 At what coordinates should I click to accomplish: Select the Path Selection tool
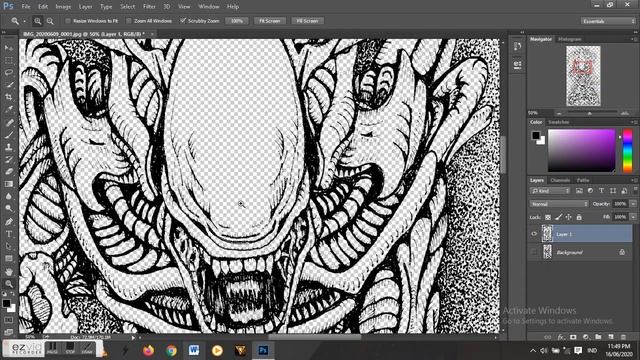coord(9,246)
